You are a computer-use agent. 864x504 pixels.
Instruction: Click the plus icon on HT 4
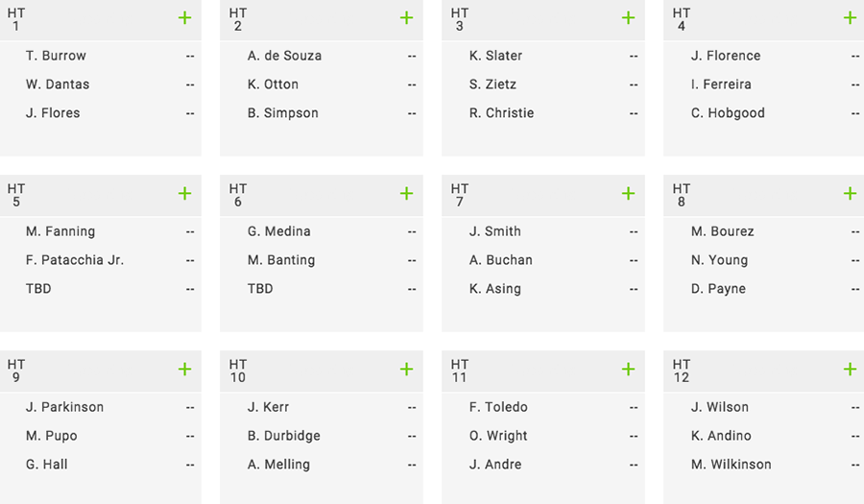(850, 18)
